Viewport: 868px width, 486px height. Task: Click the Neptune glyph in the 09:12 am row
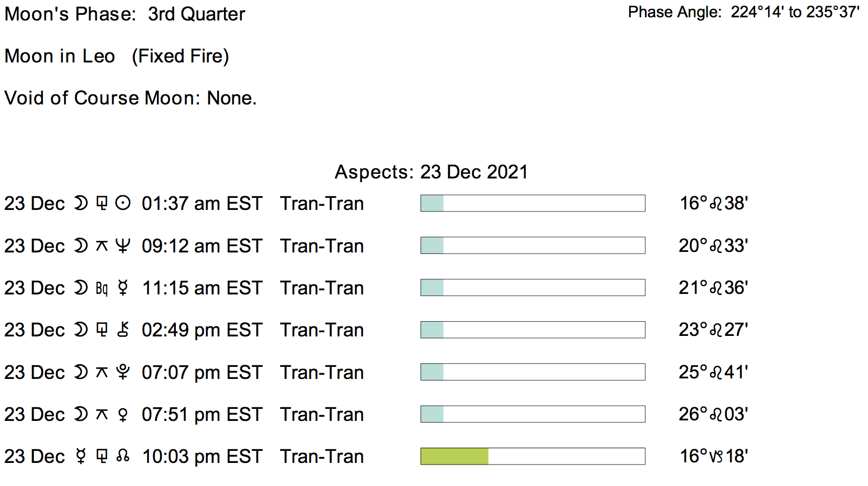tap(123, 246)
